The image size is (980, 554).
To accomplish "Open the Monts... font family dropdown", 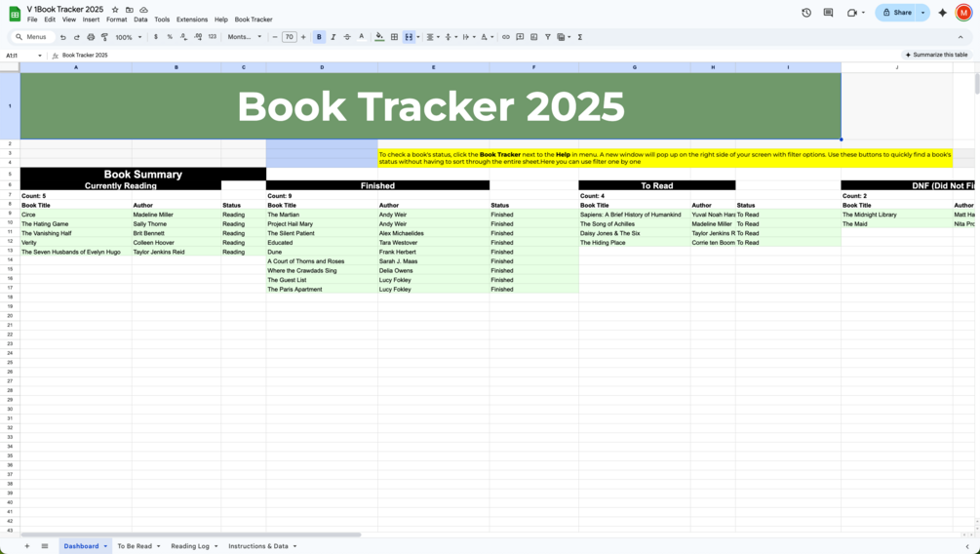I will (x=245, y=37).
